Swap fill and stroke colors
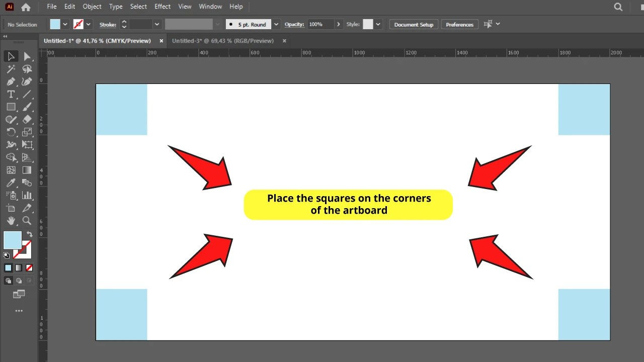 click(30, 234)
